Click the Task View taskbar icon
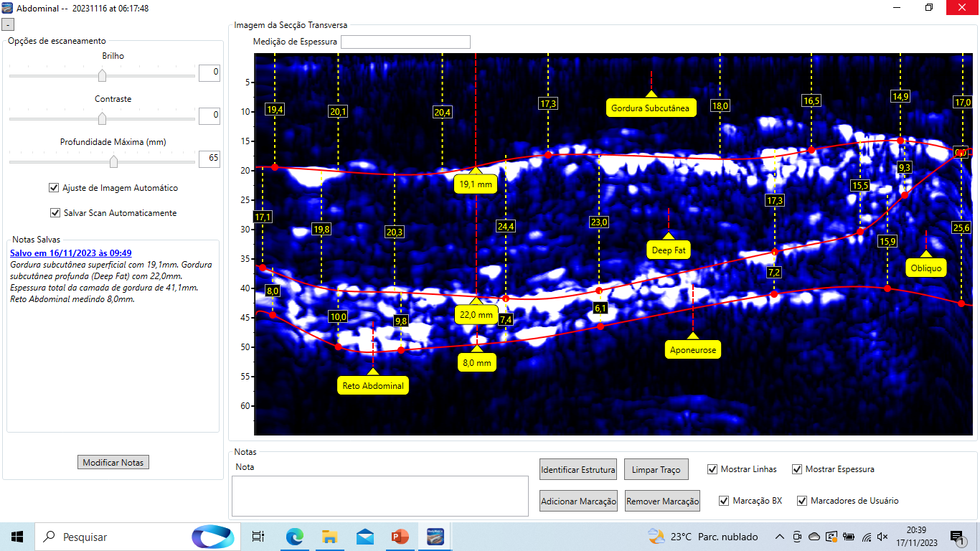Screen dimensions: 980x551 click(x=258, y=537)
